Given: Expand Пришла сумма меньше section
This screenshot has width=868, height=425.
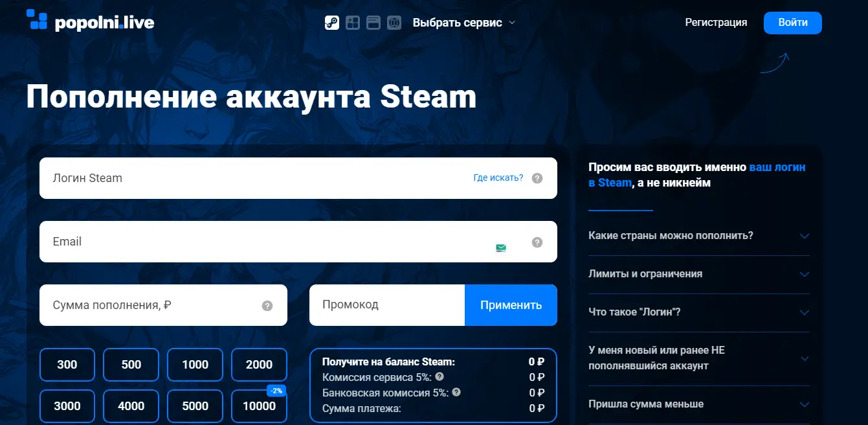Looking at the screenshot, I should (x=699, y=404).
